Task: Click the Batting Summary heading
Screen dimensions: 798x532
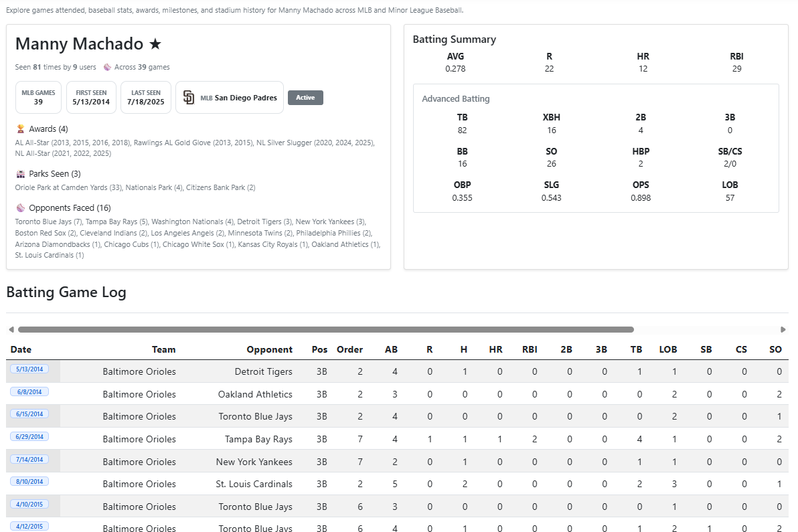Action: (454, 39)
